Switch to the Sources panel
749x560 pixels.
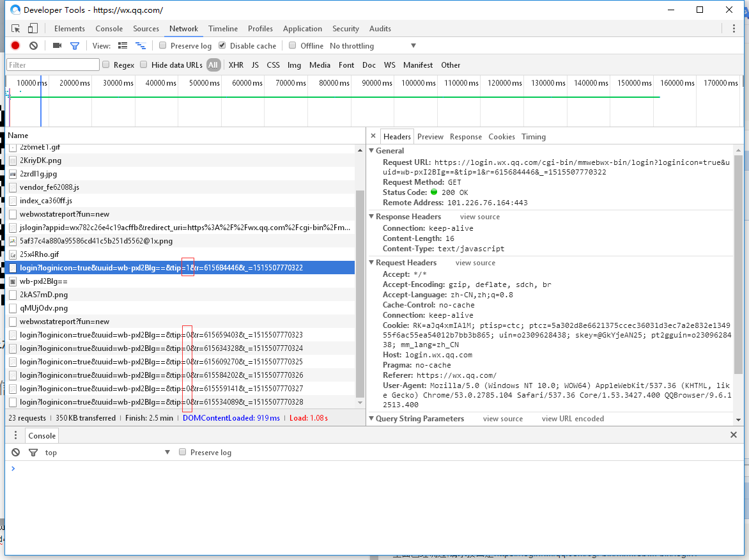click(x=146, y=29)
